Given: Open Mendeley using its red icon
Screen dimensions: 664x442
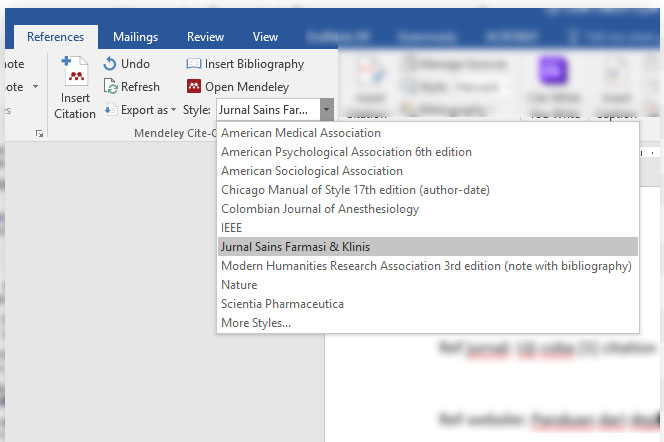Looking at the screenshot, I should (194, 87).
